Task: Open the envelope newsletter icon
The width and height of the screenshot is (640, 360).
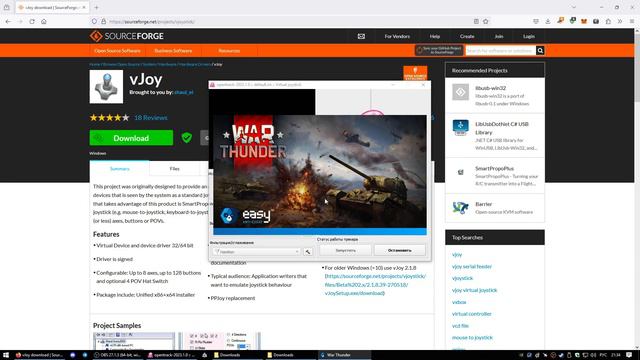Action: click(361, 36)
